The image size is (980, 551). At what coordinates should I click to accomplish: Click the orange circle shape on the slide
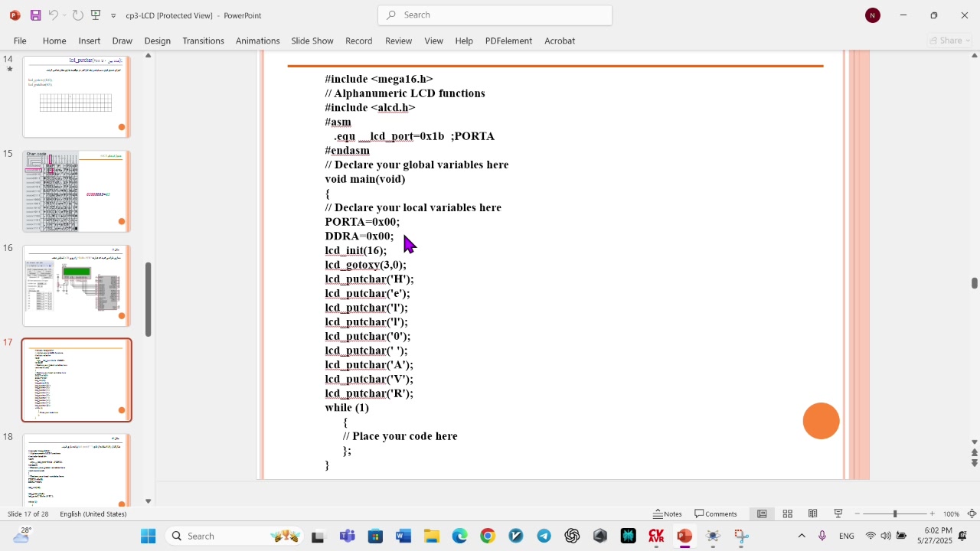(x=822, y=421)
